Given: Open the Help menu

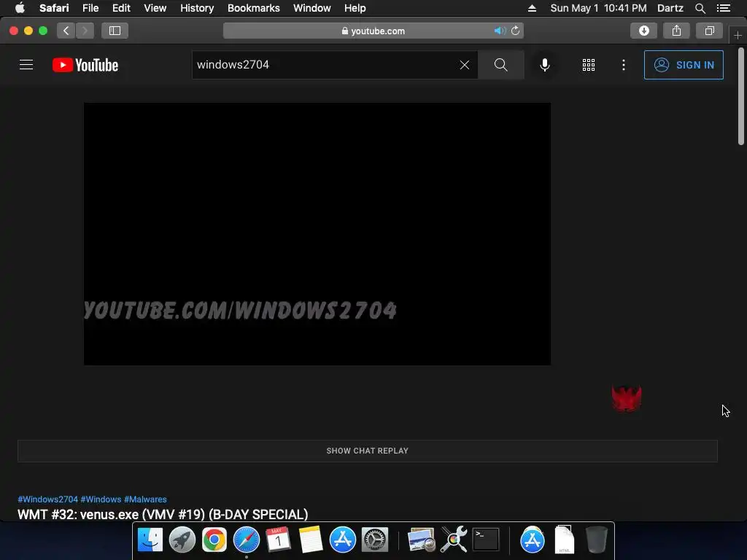Looking at the screenshot, I should click(355, 8).
